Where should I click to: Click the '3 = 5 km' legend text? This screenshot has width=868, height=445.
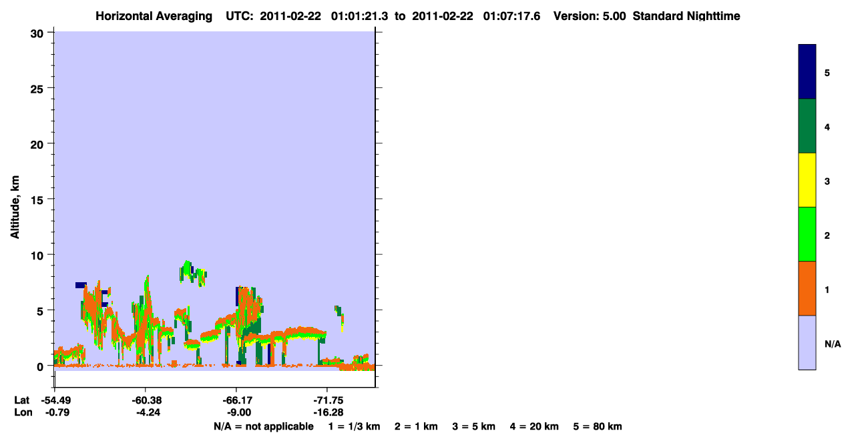click(474, 426)
